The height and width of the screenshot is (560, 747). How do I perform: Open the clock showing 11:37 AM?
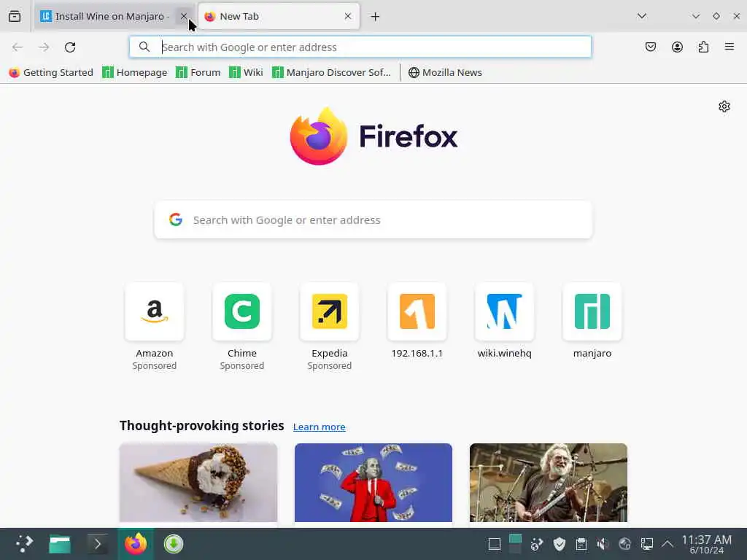point(706,544)
